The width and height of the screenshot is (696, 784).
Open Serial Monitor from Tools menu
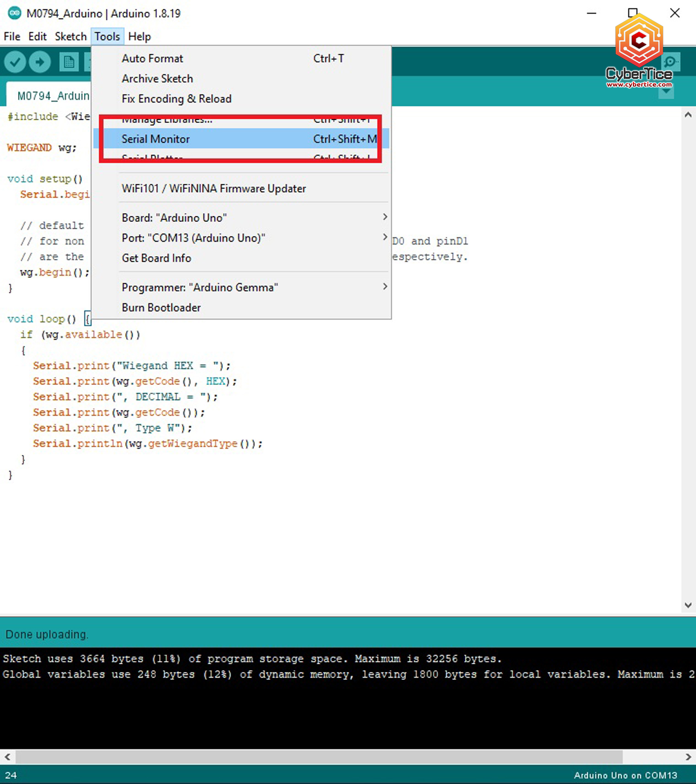click(x=241, y=139)
